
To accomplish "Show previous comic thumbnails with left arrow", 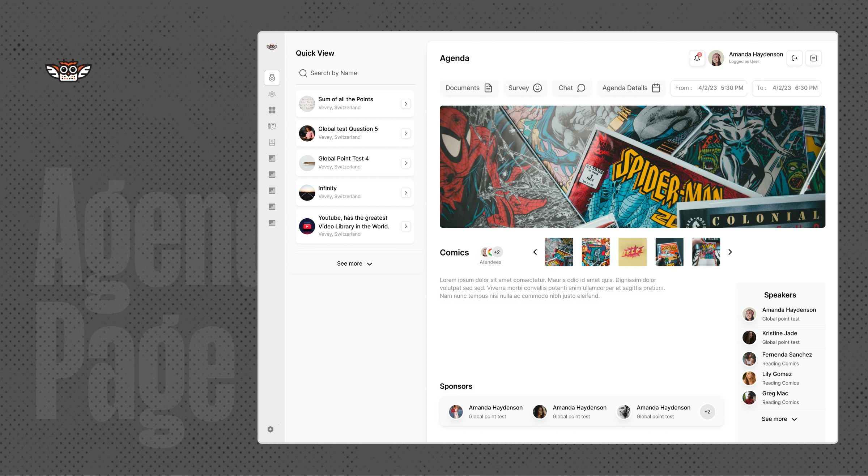I will pos(535,252).
